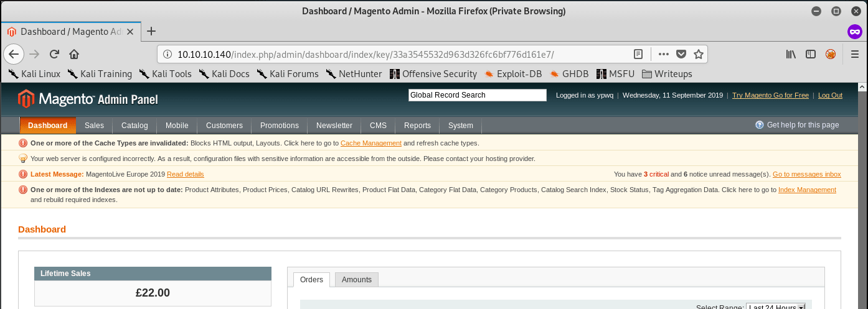
Task: Click the page vertical scrollbar
Action: point(862,195)
